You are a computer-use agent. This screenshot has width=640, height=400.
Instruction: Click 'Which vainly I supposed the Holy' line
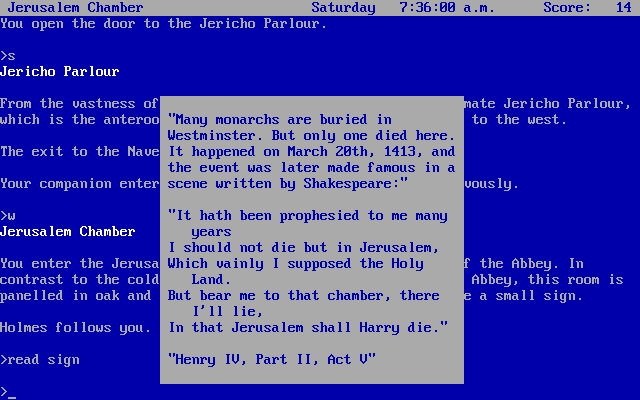(296, 264)
